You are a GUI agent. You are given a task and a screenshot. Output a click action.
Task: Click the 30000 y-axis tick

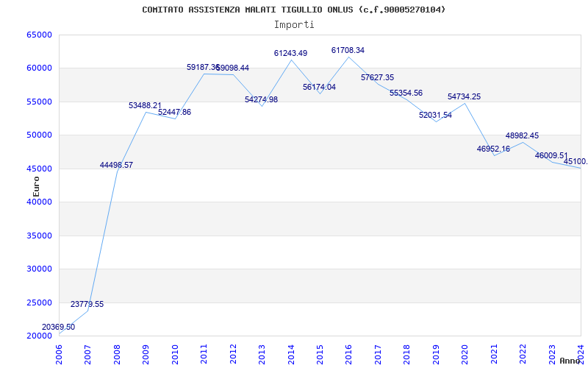click(39, 269)
